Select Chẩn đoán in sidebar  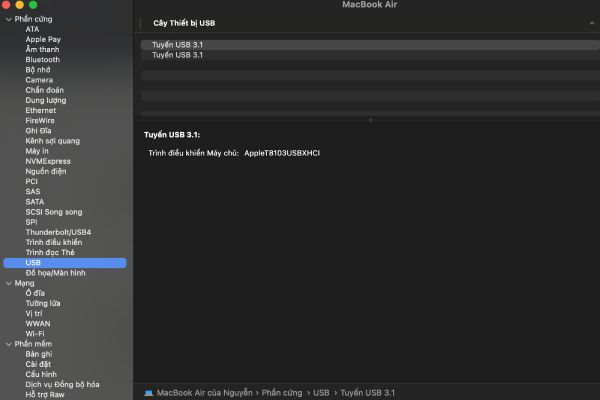point(44,90)
